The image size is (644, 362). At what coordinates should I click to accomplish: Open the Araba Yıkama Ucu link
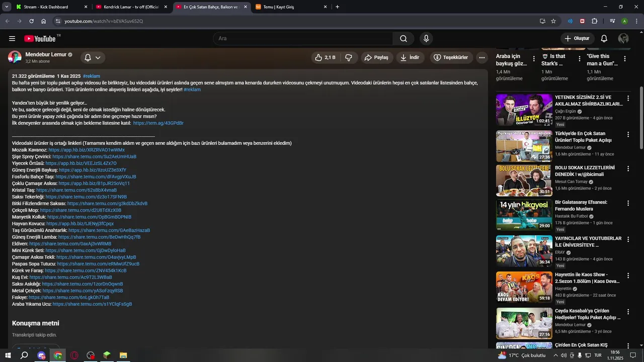(93, 304)
